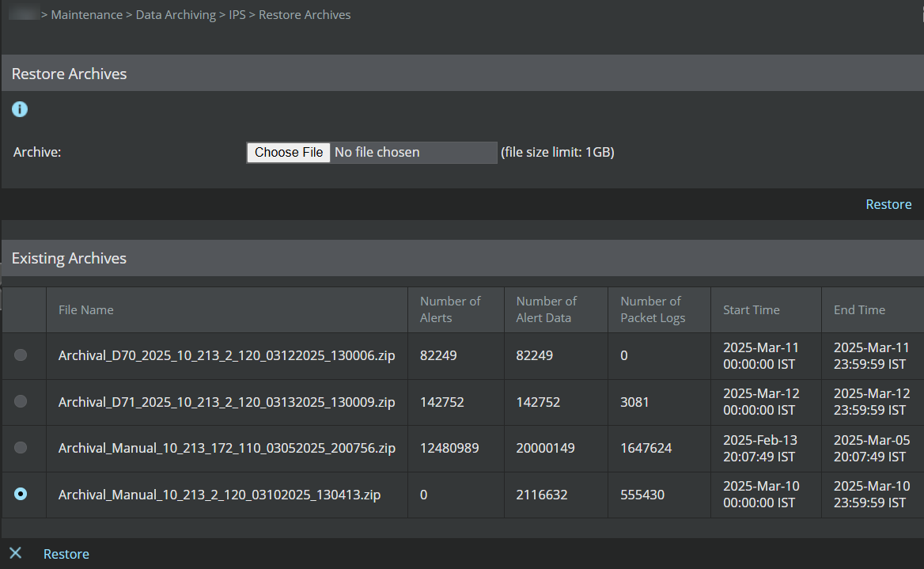This screenshot has height=569, width=924.
Task: Click file name Archival_D71_2025_10_213_2_120_03132025_130009.zip
Action: click(x=226, y=401)
